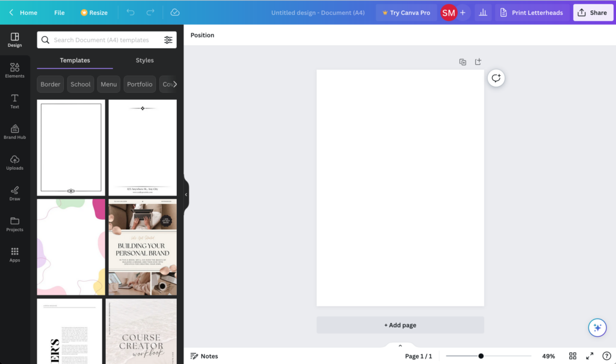Open Brand Hub in sidebar
This screenshot has height=364, width=616.
point(14,132)
